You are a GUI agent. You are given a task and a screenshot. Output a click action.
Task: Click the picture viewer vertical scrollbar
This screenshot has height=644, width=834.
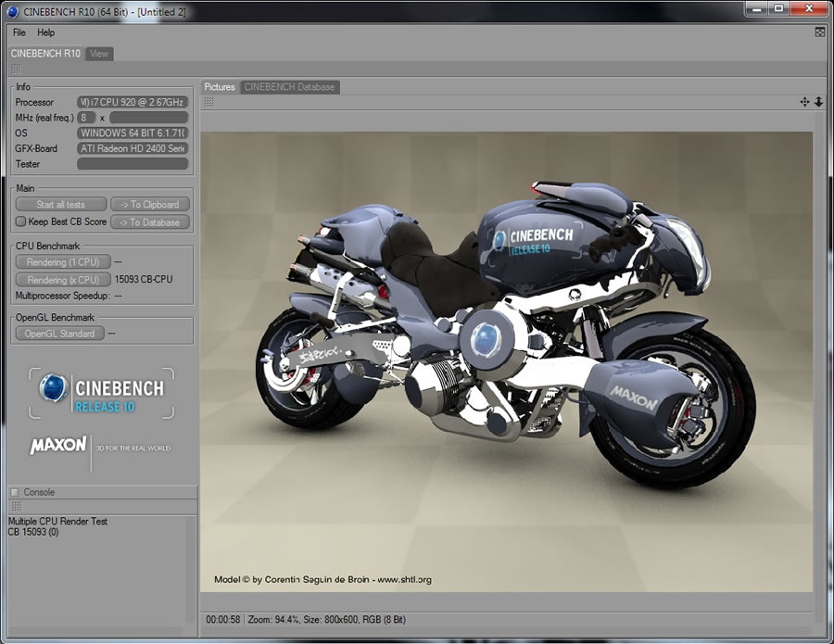[x=819, y=367]
